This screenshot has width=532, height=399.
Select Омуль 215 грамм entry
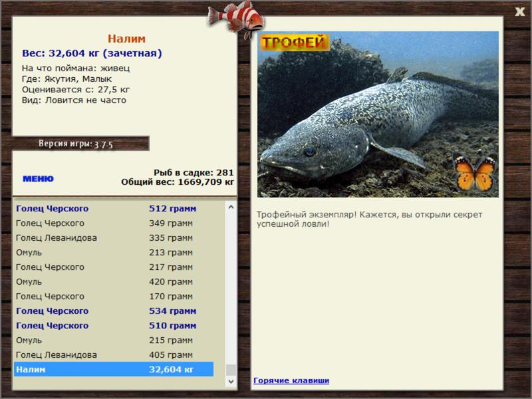coord(113,340)
